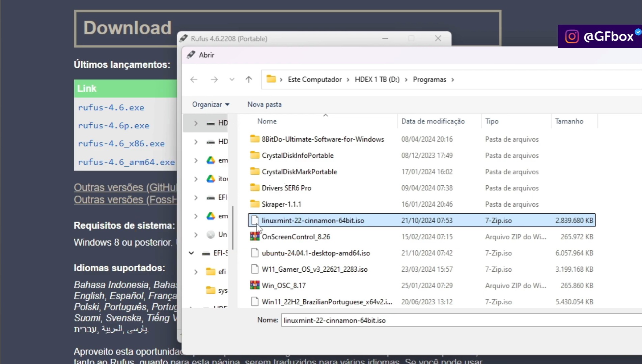Click a Google Drive icon in the sidebar
642x364 pixels.
pos(211,160)
